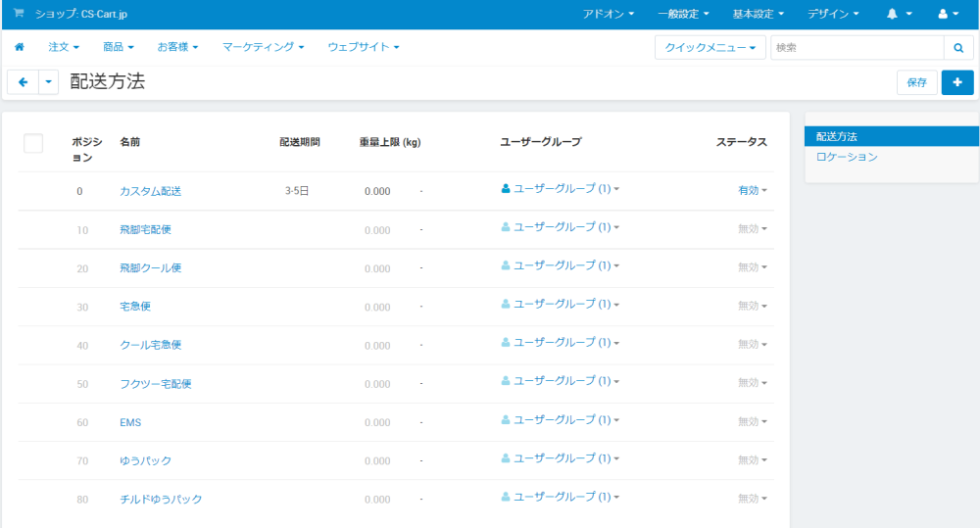Click user group icon in クール宅急便 row
Viewport: 980px width, 528px height.
click(x=506, y=343)
